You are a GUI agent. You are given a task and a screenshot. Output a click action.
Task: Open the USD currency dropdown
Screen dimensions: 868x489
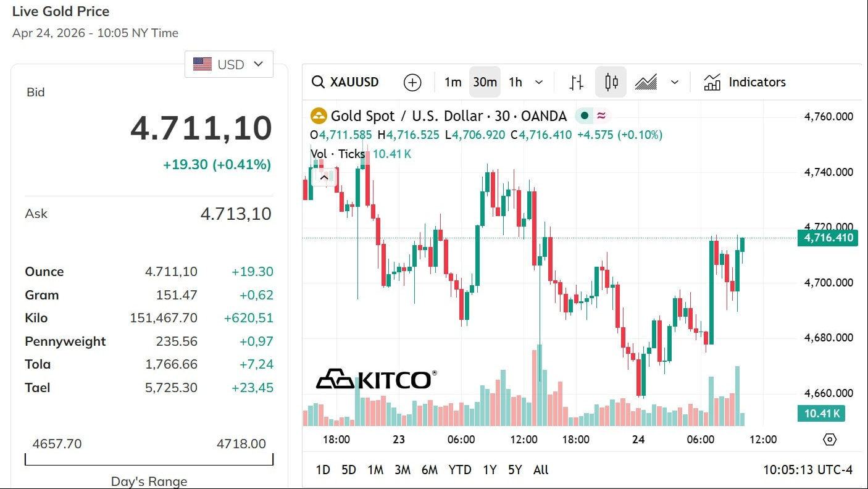click(x=229, y=64)
